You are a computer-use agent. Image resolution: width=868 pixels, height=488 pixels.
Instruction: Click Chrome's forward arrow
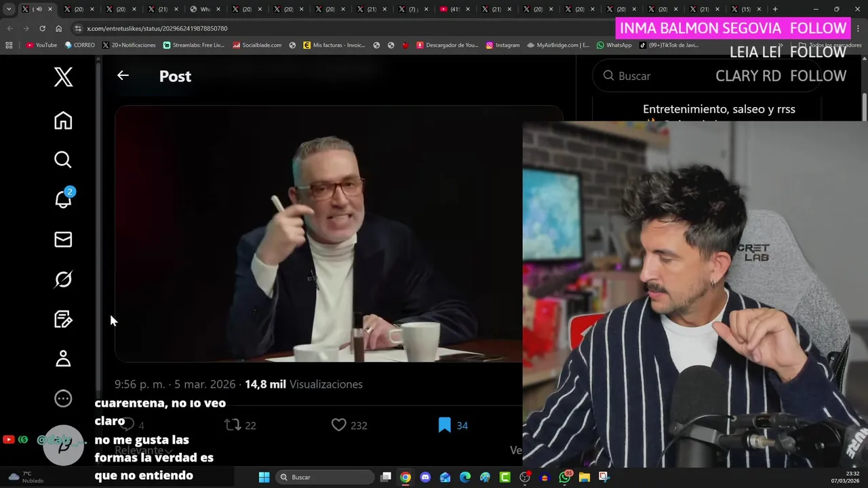(x=26, y=28)
